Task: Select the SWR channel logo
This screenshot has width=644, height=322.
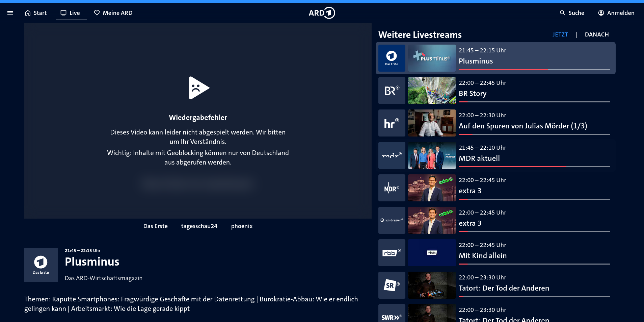Action: point(392,313)
